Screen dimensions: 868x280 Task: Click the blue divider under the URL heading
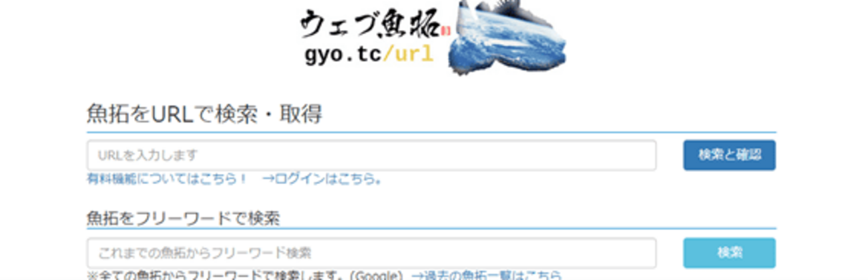pyautogui.click(x=431, y=133)
